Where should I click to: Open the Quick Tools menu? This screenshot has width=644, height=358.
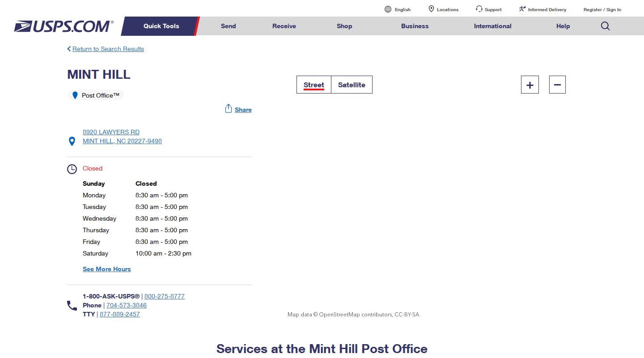tap(161, 26)
